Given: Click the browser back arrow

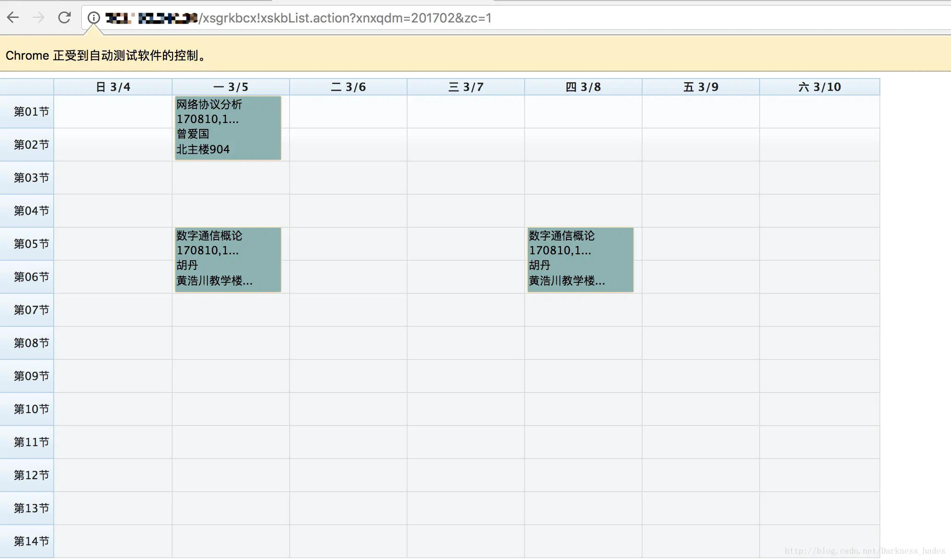Looking at the screenshot, I should tap(13, 18).
